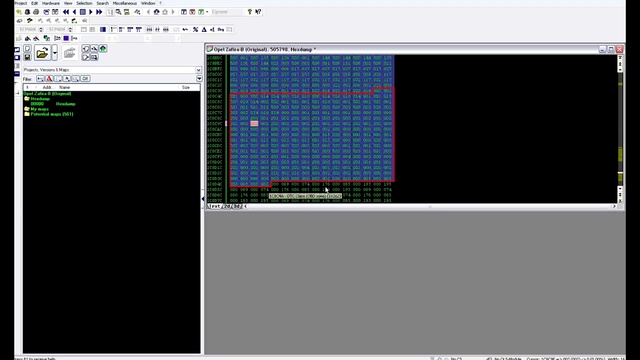Click the filled home icon
640x360 pixels.
[x=156, y=12]
